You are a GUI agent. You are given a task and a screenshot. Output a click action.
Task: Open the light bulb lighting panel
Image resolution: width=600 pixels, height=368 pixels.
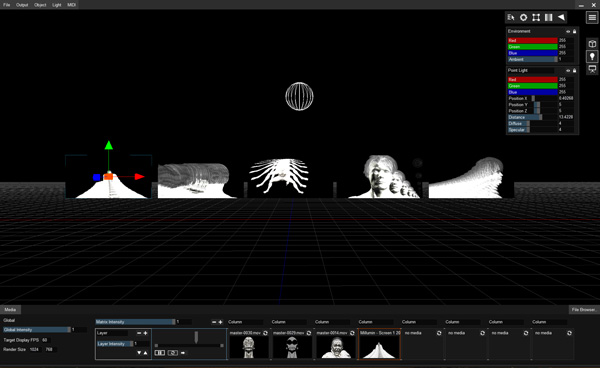pos(592,57)
